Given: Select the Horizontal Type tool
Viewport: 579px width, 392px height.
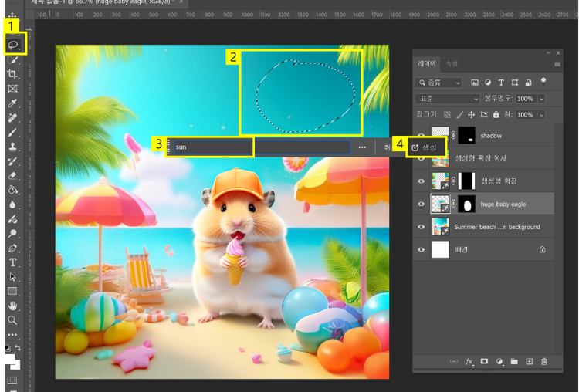Looking at the screenshot, I should point(12,262).
